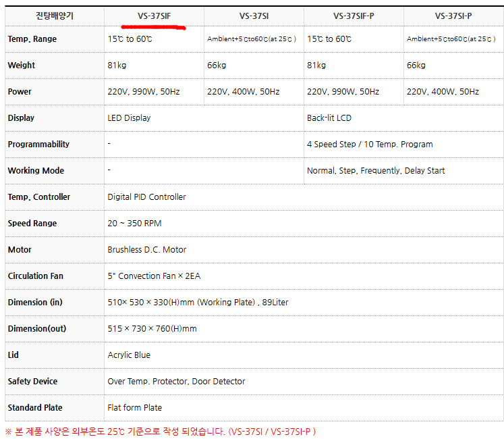Click the Temp. Range row label

tap(32, 39)
